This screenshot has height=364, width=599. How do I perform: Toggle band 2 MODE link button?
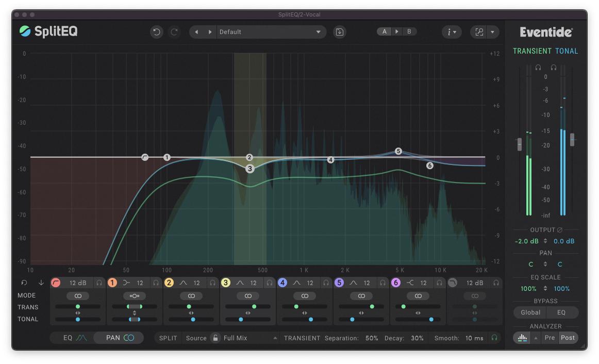pyautogui.click(x=191, y=296)
